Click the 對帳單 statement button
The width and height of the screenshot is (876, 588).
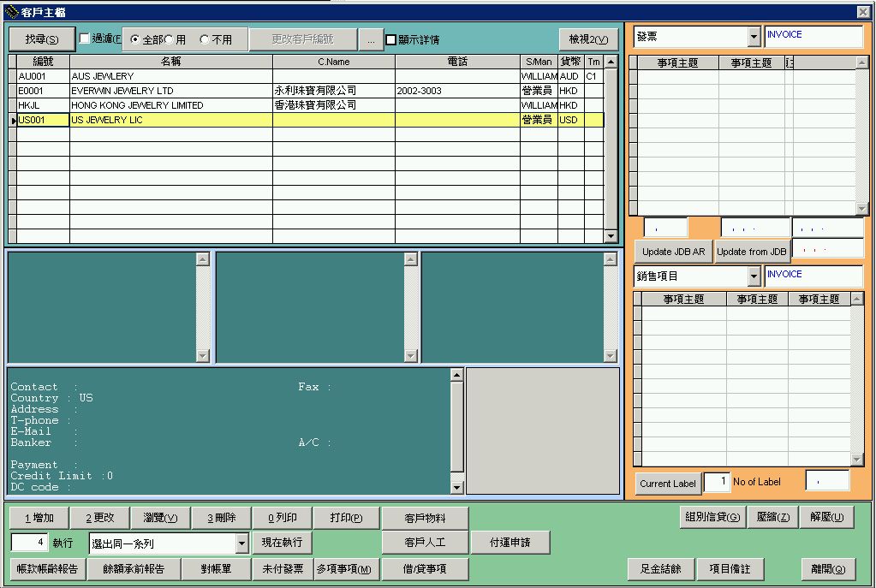pos(216,569)
